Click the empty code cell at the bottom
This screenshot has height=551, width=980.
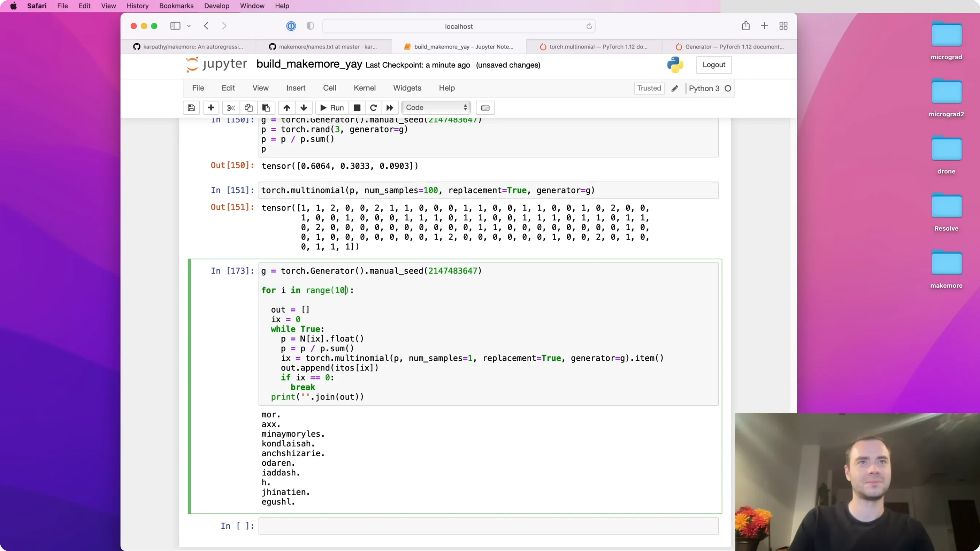[488, 526]
